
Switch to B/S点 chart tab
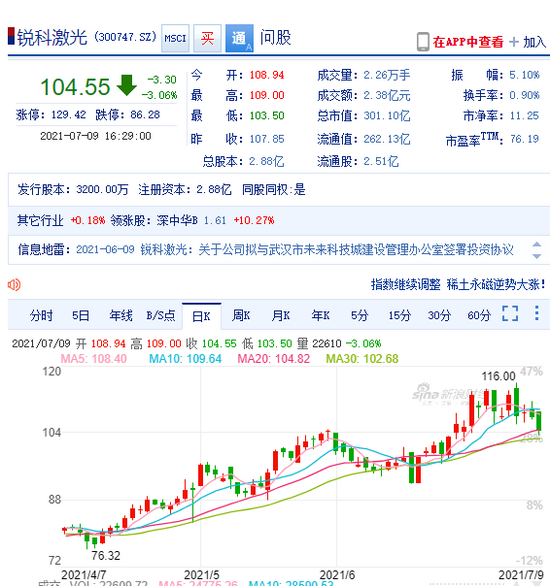160,315
